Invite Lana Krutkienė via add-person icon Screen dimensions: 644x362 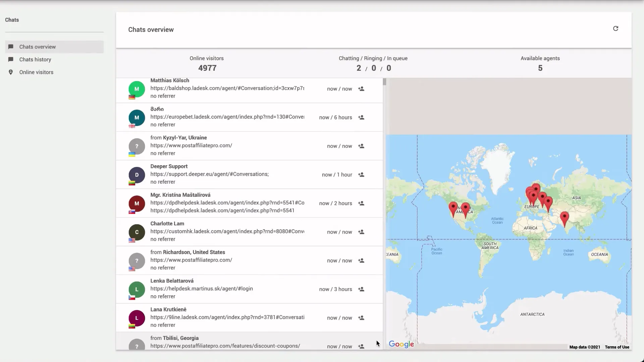[361, 318]
